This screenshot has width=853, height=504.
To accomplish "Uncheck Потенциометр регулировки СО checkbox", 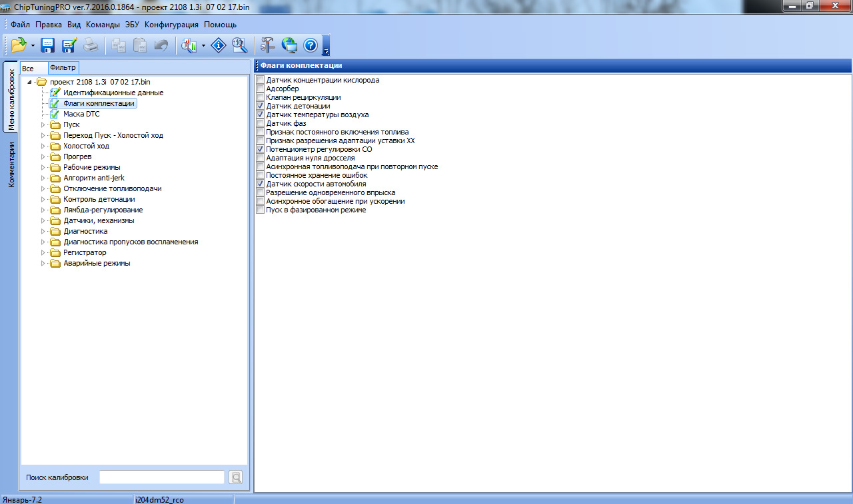I will coord(261,149).
